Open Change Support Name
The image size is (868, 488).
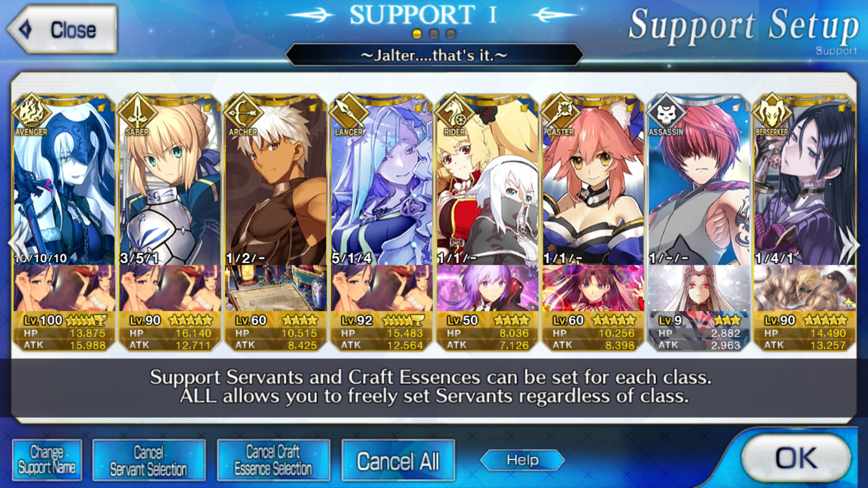pos(47,460)
